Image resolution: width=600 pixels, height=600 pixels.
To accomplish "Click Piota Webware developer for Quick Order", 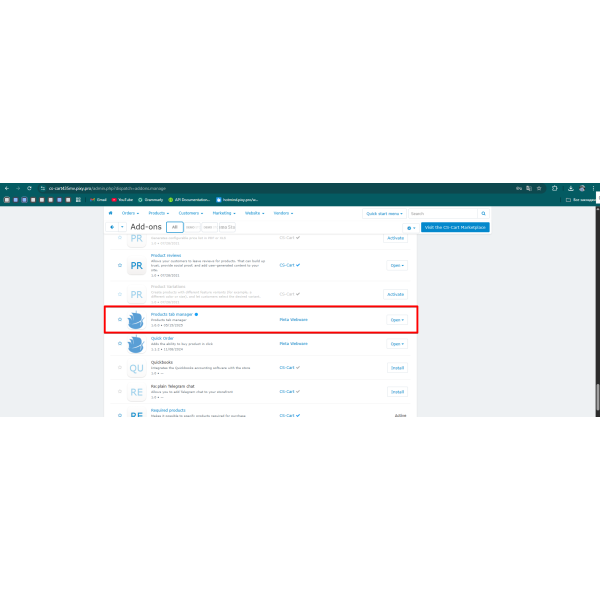I will (x=293, y=344).
